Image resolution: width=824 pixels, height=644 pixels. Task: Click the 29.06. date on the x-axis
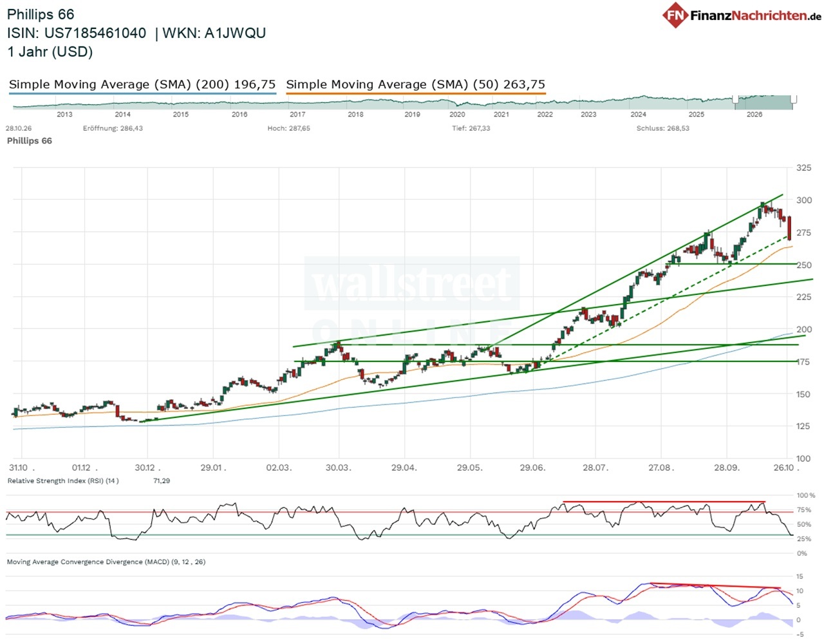532,468
